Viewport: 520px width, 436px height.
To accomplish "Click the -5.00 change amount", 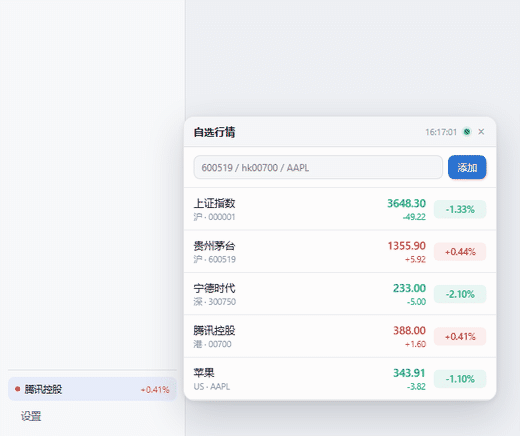I will click(x=416, y=302).
